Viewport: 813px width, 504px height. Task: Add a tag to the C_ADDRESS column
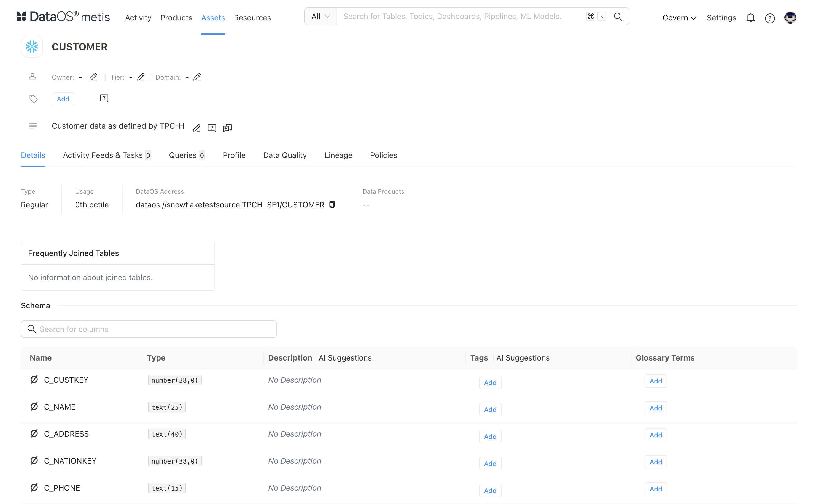click(490, 436)
